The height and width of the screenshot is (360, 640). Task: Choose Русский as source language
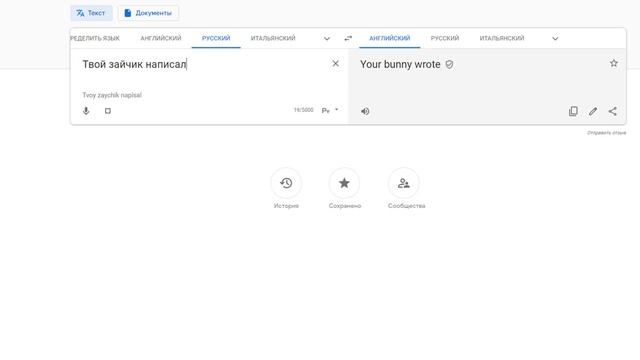(216, 38)
